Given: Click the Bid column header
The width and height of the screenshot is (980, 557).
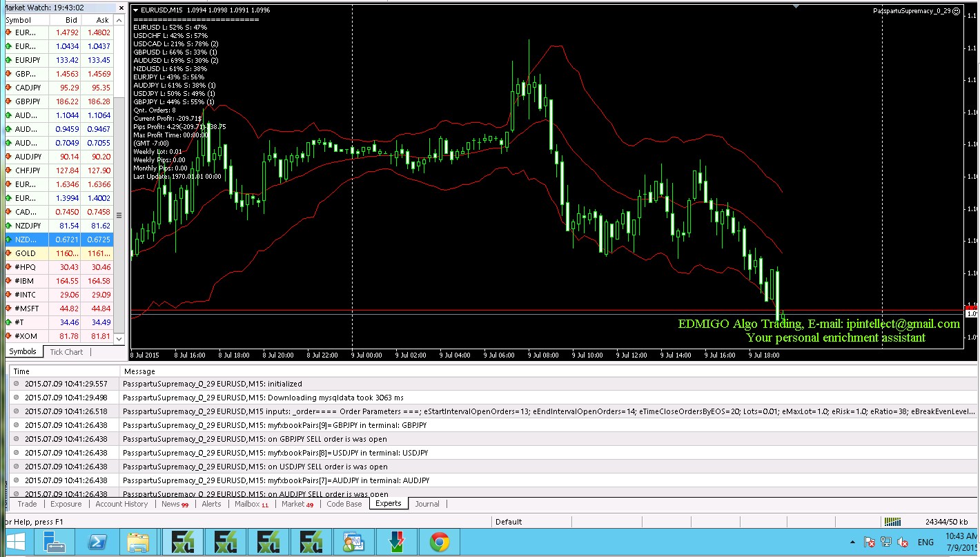Looking at the screenshot, I should coord(65,21).
